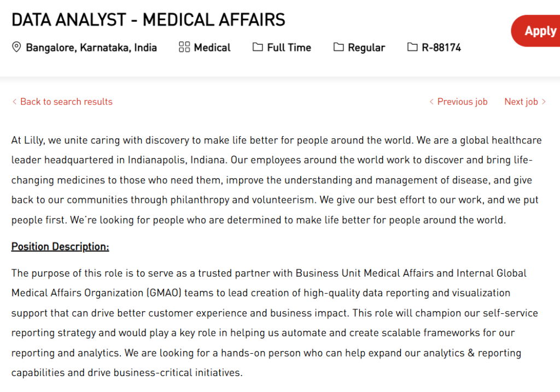Click the location pin icon beside Bangalore
This screenshot has height=392, width=560.
point(16,47)
